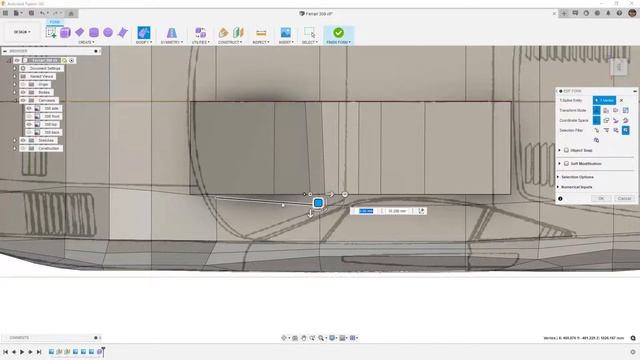Open the Utilities dropdown menu
This screenshot has height=360, width=640.
tap(200, 42)
